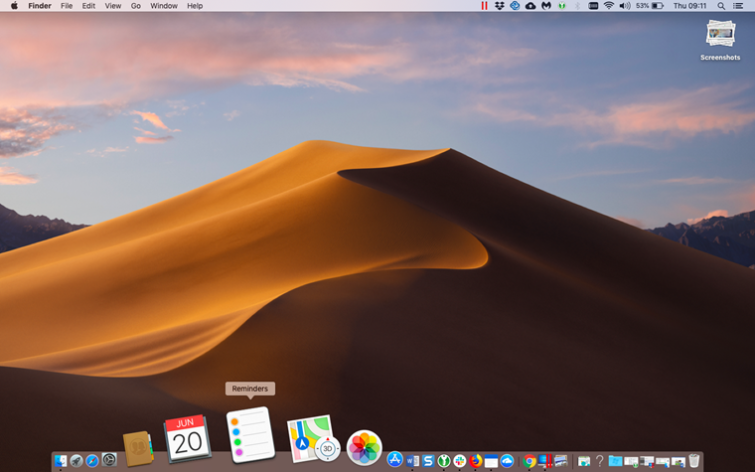Open Bluetooth status in menu bar
This screenshot has height=472, width=755.
click(577, 6)
